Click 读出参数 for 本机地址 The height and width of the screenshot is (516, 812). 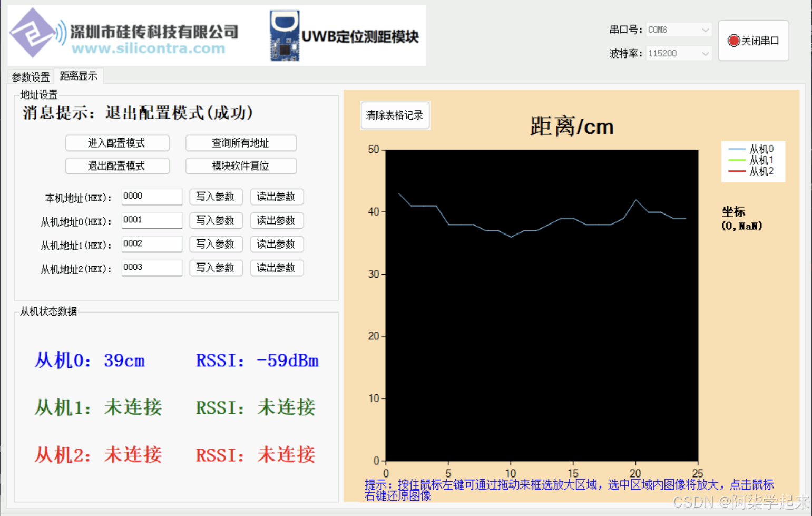tap(277, 197)
